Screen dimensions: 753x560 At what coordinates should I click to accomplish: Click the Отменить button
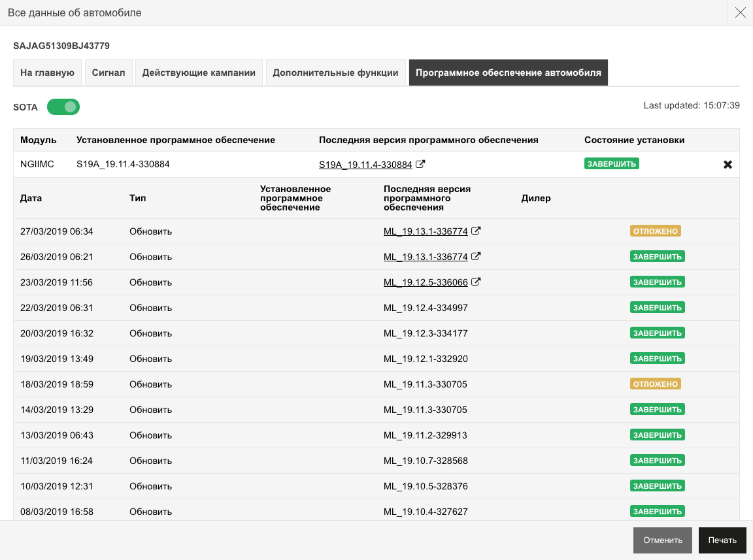point(663,540)
